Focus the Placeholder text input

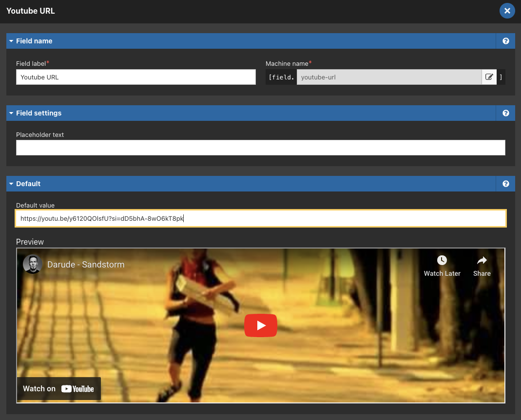pos(260,148)
